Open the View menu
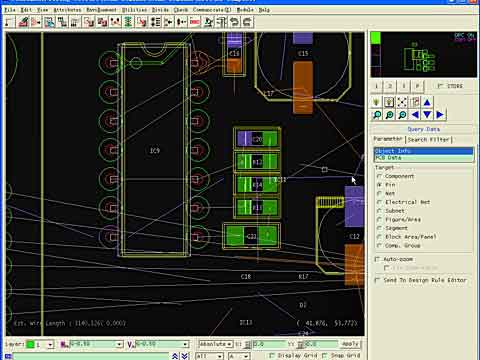480x360 pixels. click(42, 10)
